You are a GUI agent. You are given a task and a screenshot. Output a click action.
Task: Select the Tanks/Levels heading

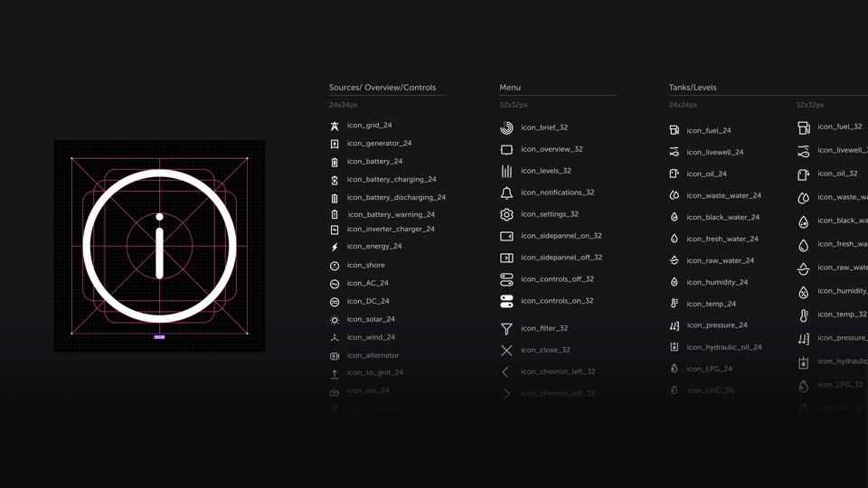click(x=693, y=88)
